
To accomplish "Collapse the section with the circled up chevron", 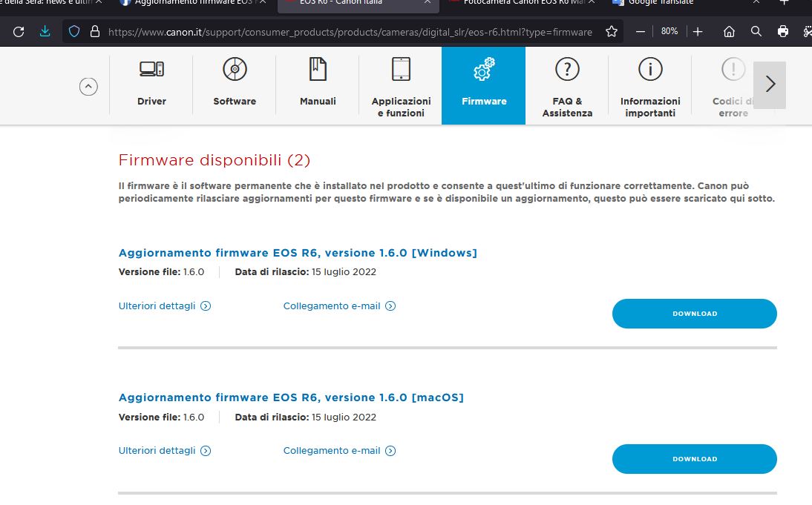I will click(x=88, y=87).
